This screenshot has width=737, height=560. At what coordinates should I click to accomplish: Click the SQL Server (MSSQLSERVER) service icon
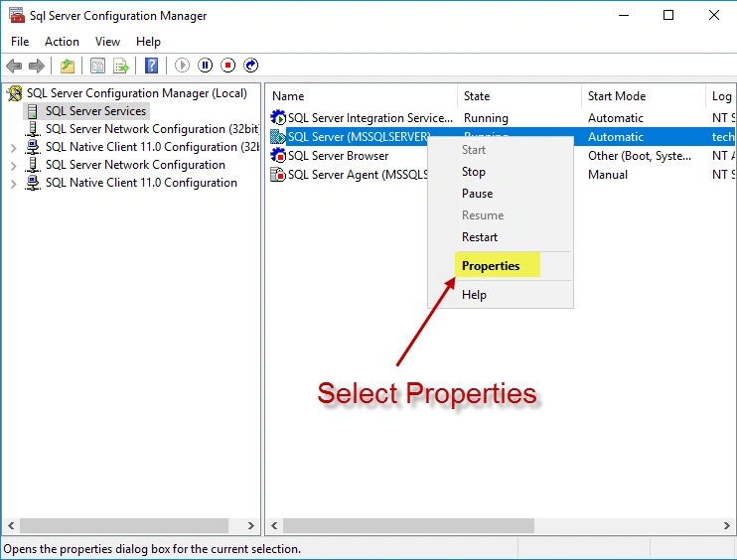click(278, 137)
